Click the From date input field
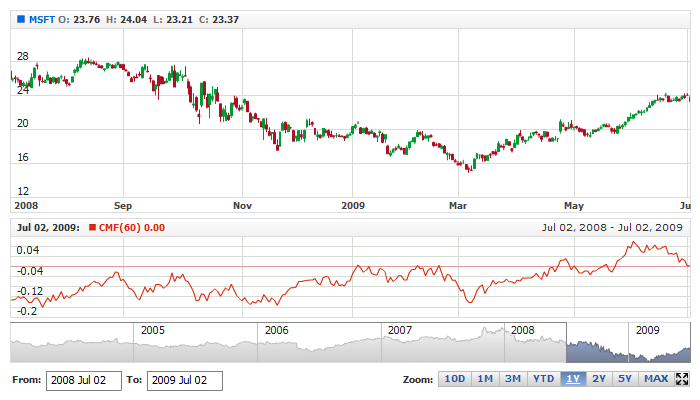Image resolution: width=700 pixels, height=400 pixels. click(84, 380)
